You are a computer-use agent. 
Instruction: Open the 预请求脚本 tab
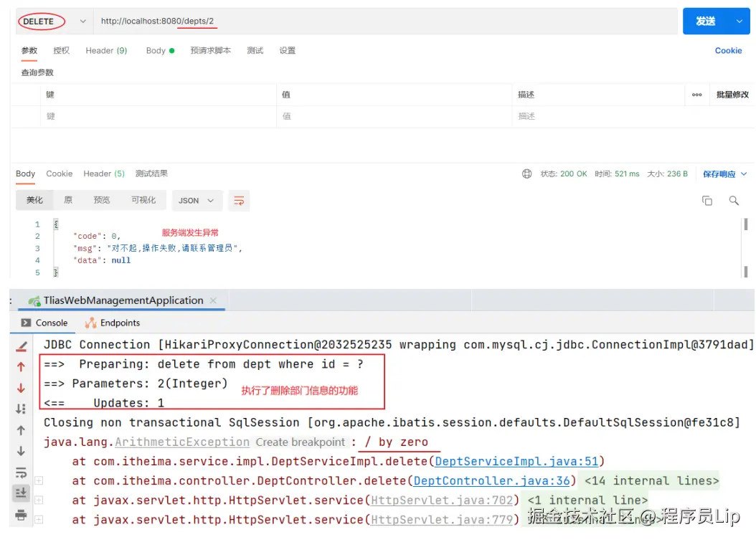211,51
